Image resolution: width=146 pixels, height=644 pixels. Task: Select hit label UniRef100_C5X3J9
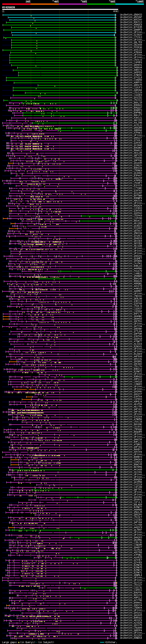pos(131,93)
